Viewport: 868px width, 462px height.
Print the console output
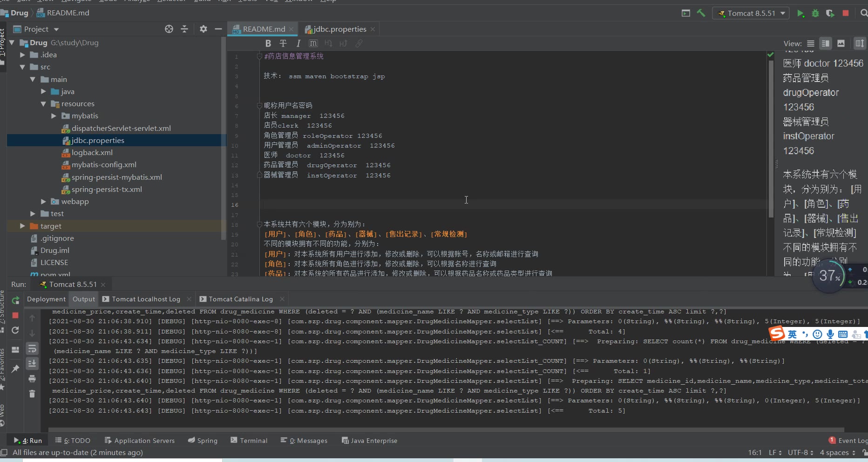32,379
